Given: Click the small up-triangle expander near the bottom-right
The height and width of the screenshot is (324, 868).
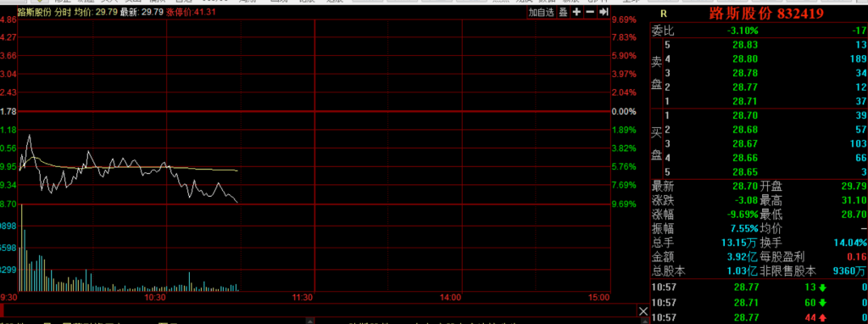Looking at the screenshot, I should click(x=644, y=321).
